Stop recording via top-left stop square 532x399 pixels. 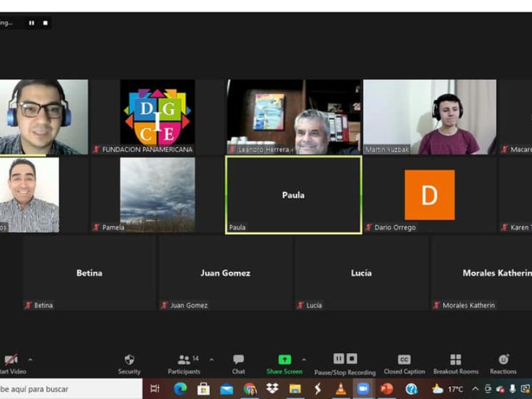click(x=45, y=23)
